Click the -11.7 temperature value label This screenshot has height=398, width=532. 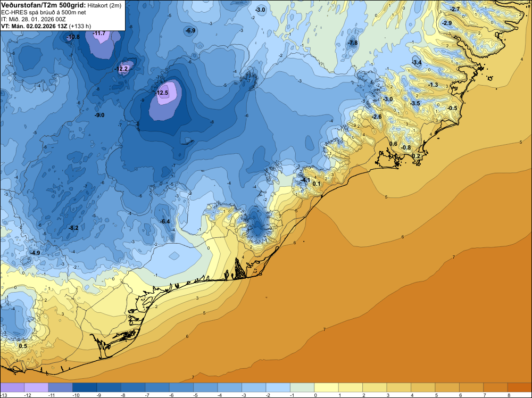100,33
